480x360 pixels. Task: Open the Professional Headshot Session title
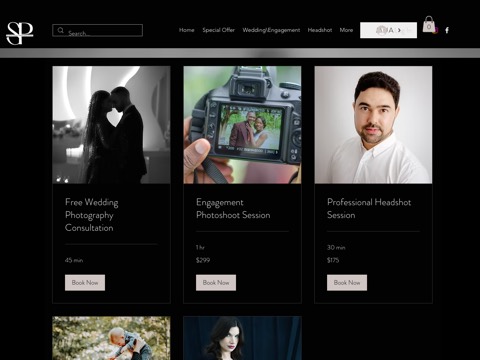[369, 209]
